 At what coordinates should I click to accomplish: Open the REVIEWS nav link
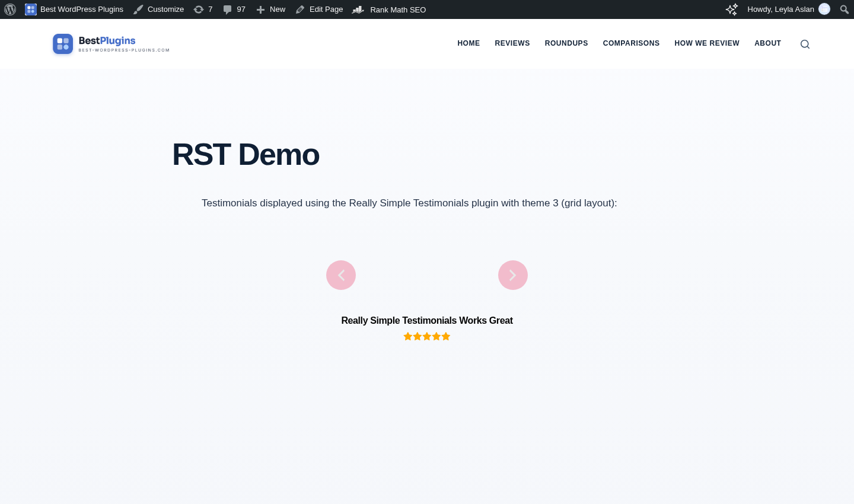[512, 43]
